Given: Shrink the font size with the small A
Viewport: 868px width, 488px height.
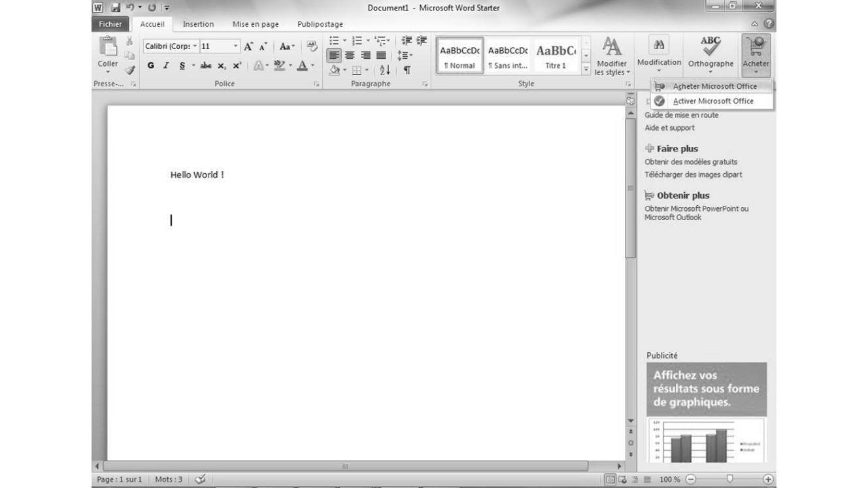Looking at the screenshot, I should click(x=263, y=46).
